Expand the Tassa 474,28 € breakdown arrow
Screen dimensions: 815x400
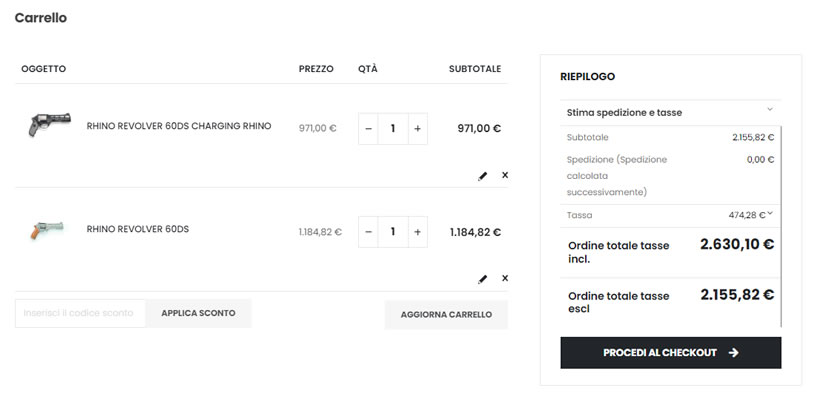(x=770, y=213)
